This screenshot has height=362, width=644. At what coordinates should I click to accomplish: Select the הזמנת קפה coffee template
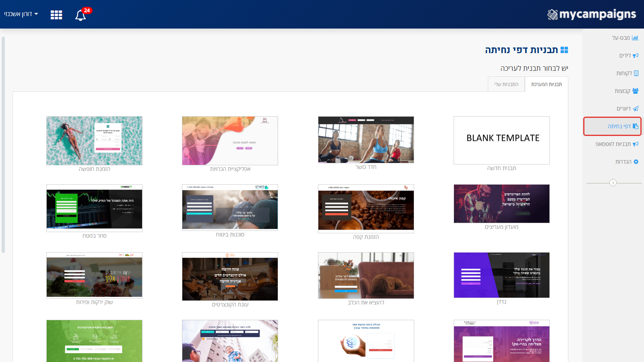tap(366, 209)
